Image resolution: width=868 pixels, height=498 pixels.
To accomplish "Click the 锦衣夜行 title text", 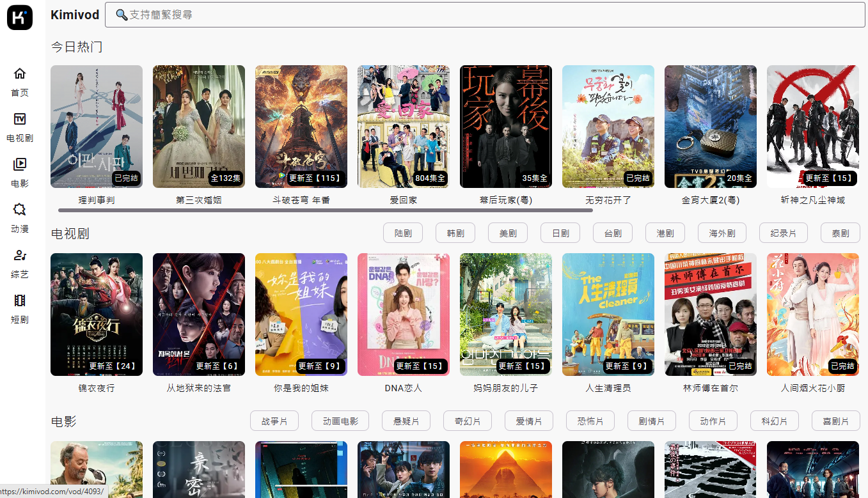I will click(x=97, y=388).
